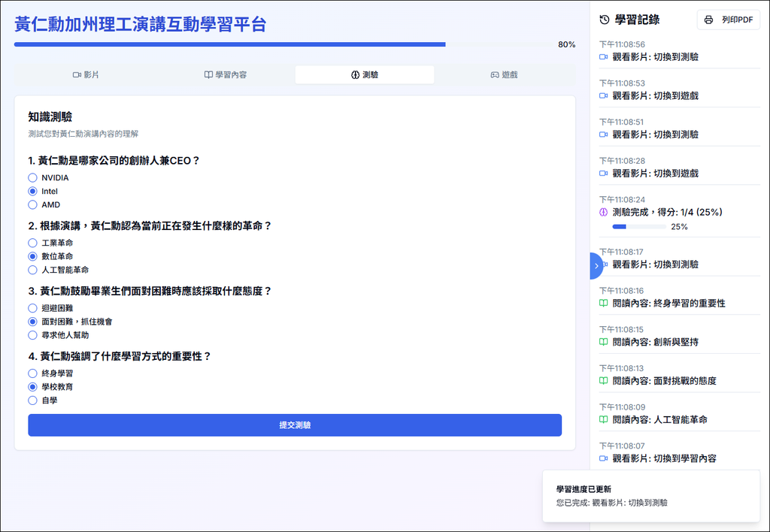Click the 學習進度已更新 notification toast
770x532 pixels.
(651, 496)
